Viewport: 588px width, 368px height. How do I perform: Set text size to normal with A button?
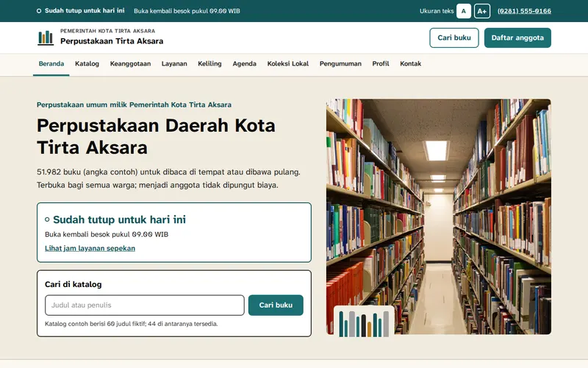[x=464, y=11]
